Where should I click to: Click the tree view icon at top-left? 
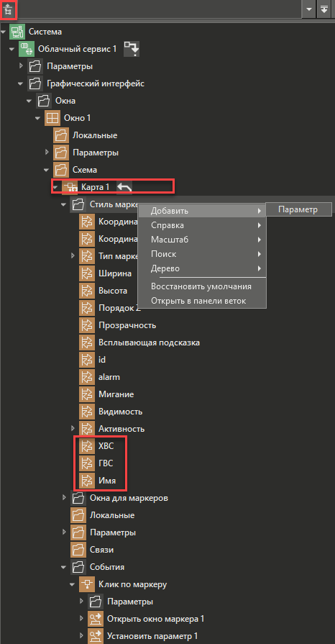point(8,9)
